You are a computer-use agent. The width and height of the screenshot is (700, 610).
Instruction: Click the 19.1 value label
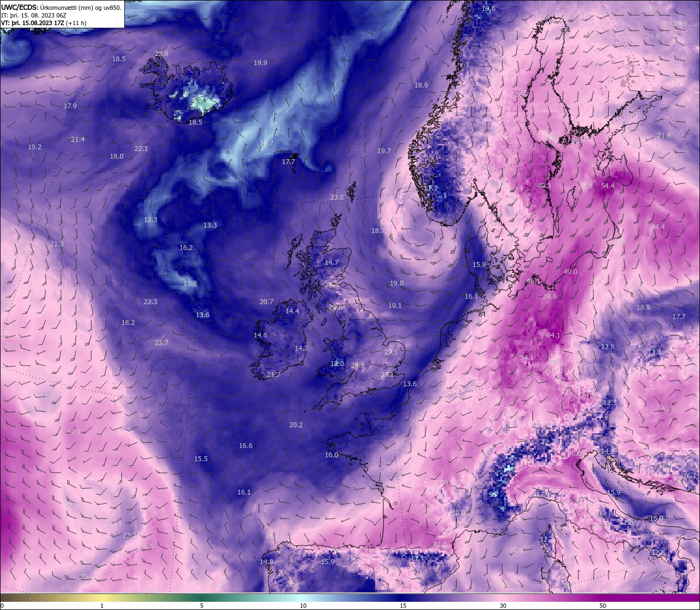(x=395, y=306)
